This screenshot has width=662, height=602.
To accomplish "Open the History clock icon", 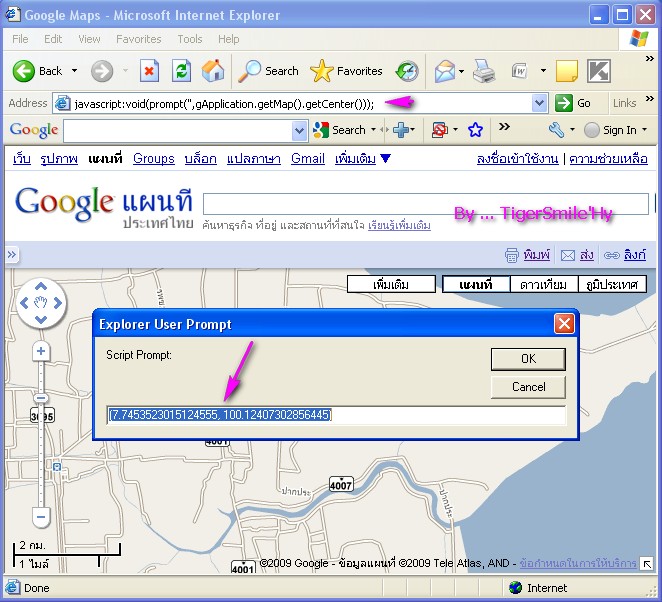I will pyautogui.click(x=407, y=71).
